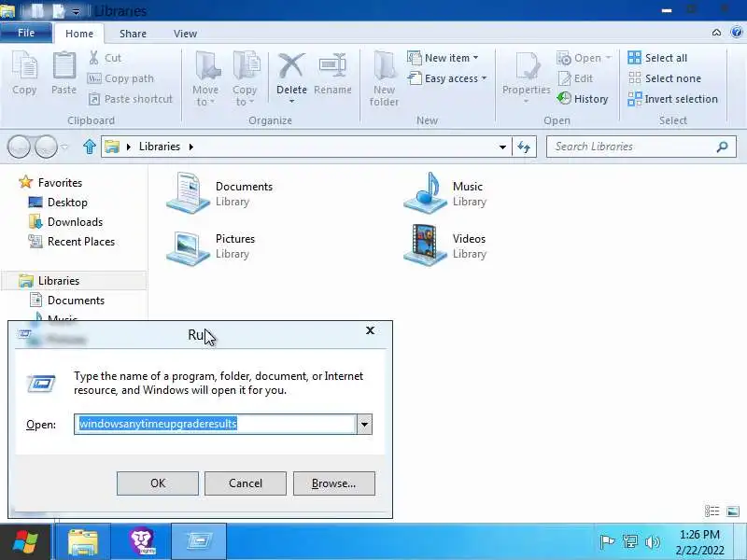Open the New item dropdown
This screenshot has width=747, height=560.
pyautogui.click(x=443, y=58)
